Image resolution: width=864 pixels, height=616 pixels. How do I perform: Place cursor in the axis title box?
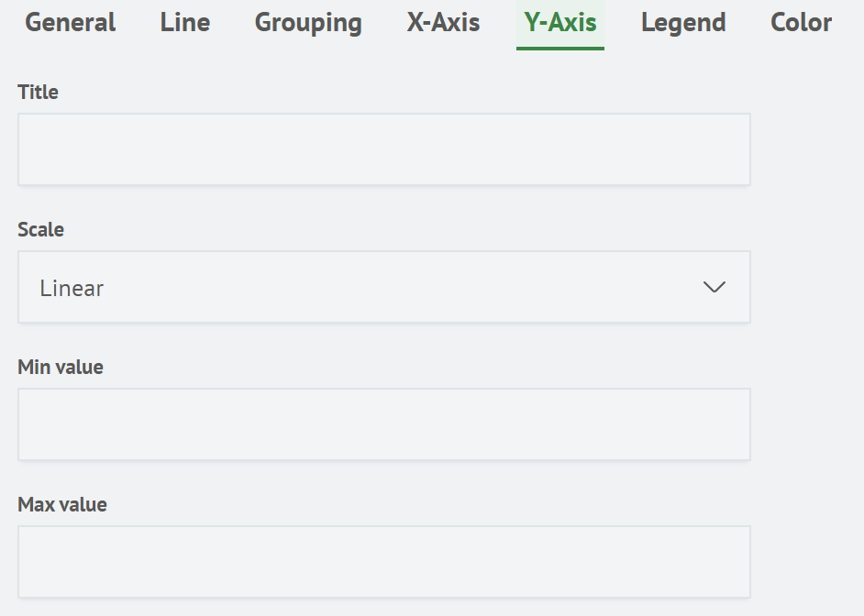[x=383, y=150]
